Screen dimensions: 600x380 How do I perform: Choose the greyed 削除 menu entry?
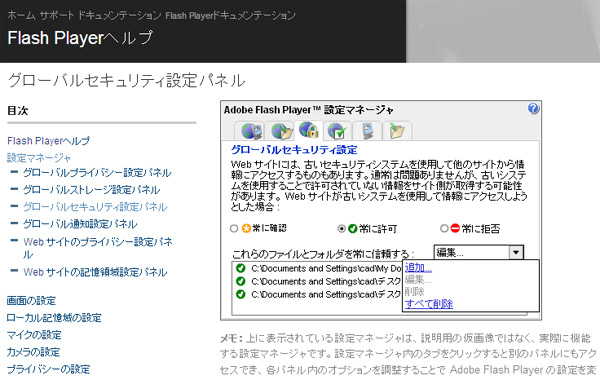(x=414, y=292)
